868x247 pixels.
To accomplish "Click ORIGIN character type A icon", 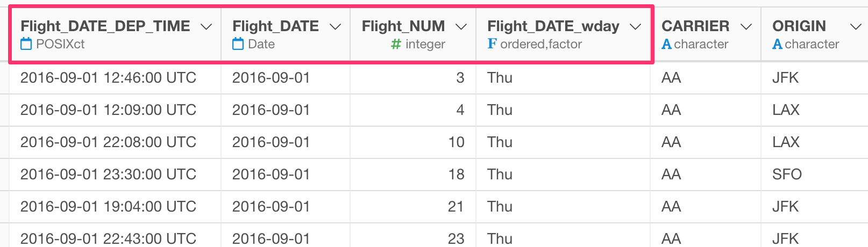I will click(x=777, y=44).
